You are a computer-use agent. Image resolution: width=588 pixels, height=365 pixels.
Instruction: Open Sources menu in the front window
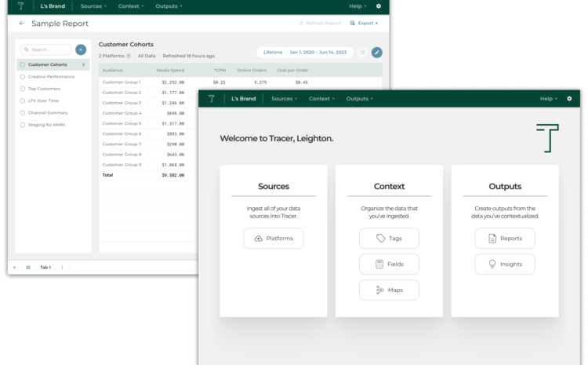click(x=285, y=98)
